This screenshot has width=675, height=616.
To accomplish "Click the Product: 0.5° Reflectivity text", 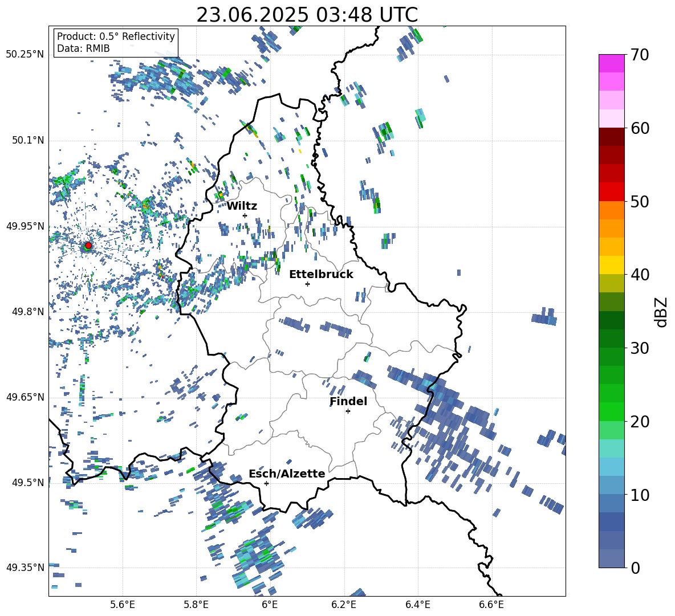I will point(116,36).
